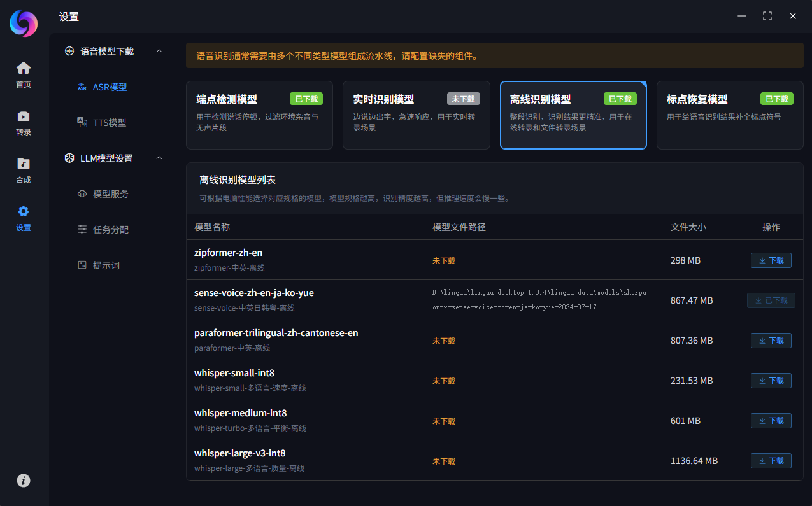Screen dimensions: 812x506
Task: Click the whisper-large-v3-int8 model name
Action: (x=240, y=453)
